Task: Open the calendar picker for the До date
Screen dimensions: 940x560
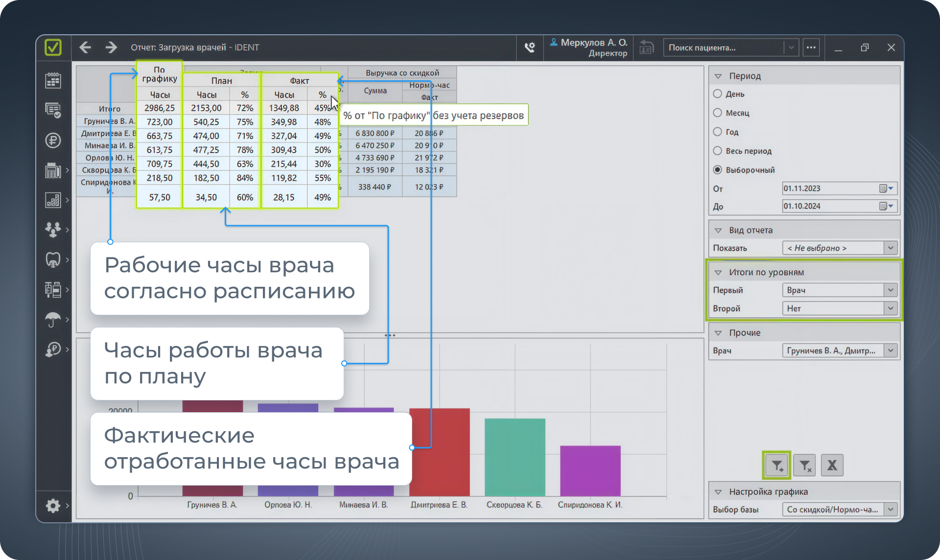Action: [886, 206]
